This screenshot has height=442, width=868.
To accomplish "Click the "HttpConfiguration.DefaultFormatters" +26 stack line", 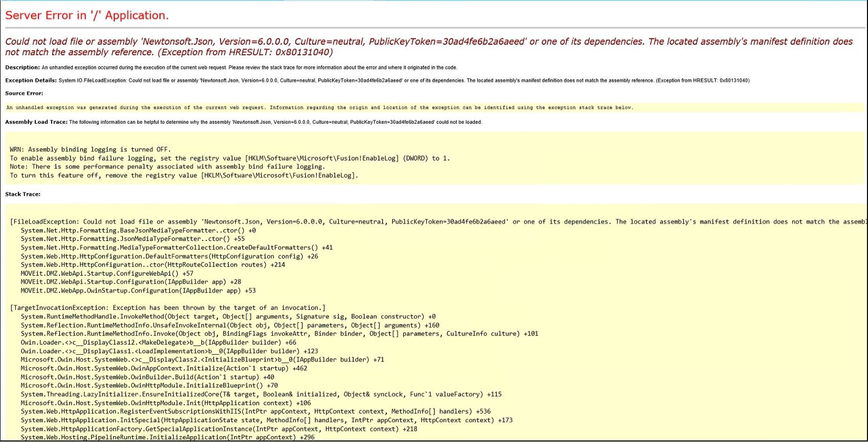I will (169, 256).
